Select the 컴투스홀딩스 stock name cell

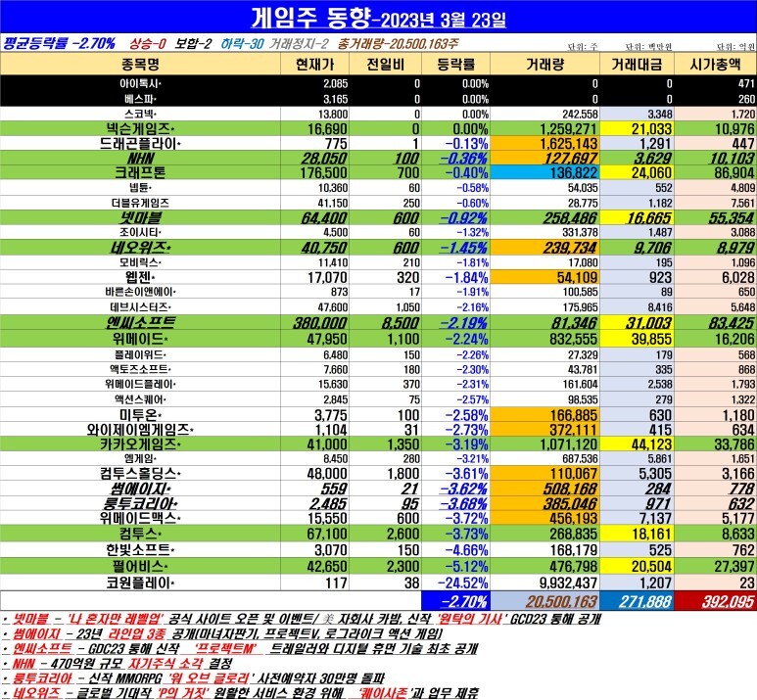[140, 473]
